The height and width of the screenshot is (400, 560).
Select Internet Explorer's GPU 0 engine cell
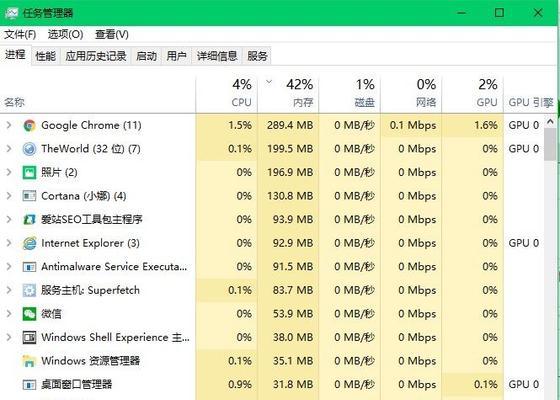point(524,243)
